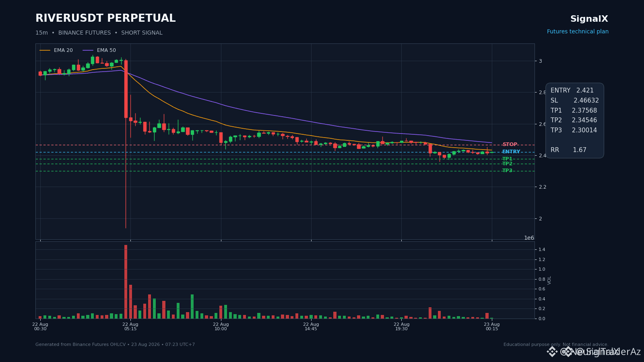
Task: Select the blue ENTRY label beside chart
Action: tap(511, 152)
